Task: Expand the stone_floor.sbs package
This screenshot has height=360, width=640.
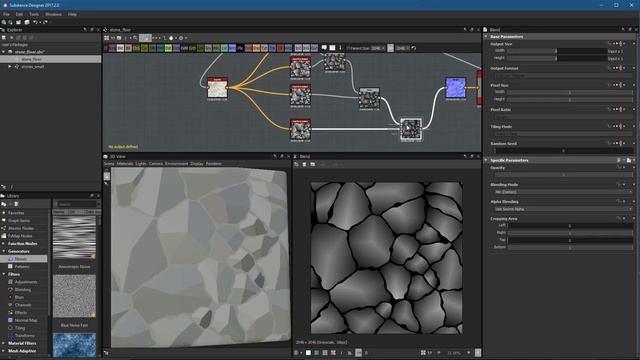Action: (4, 52)
